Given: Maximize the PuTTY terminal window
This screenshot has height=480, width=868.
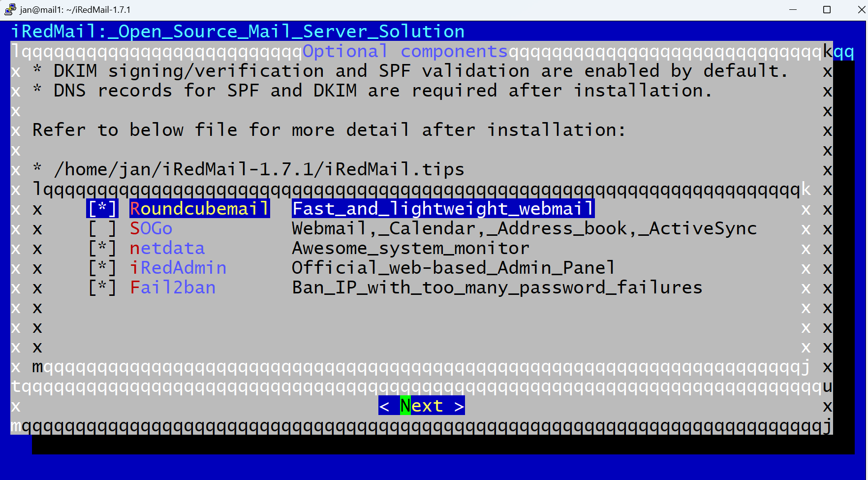Looking at the screenshot, I should [827, 10].
